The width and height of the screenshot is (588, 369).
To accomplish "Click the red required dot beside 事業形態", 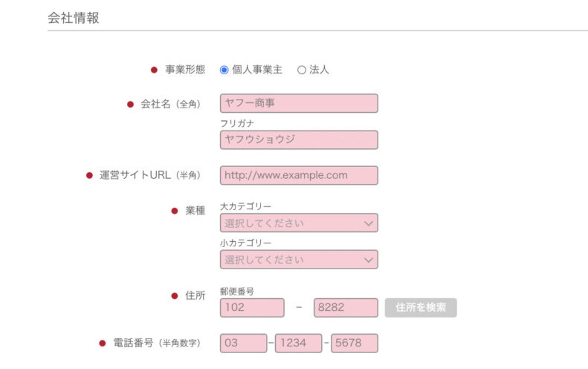I will point(154,70).
